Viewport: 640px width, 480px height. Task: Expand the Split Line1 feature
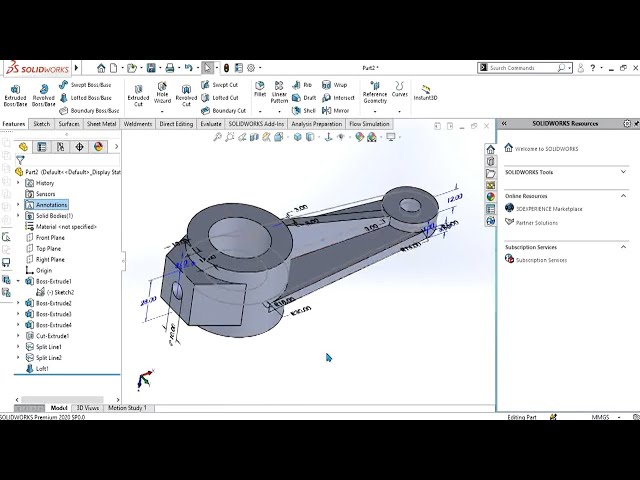coord(18,347)
